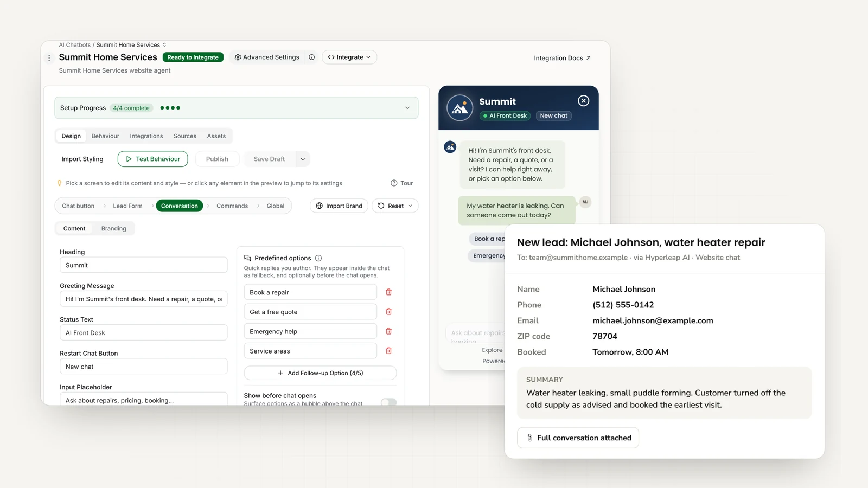This screenshot has height=488, width=868.
Task: Open Advanced Settings with the gear icon
Action: tap(267, 57)
